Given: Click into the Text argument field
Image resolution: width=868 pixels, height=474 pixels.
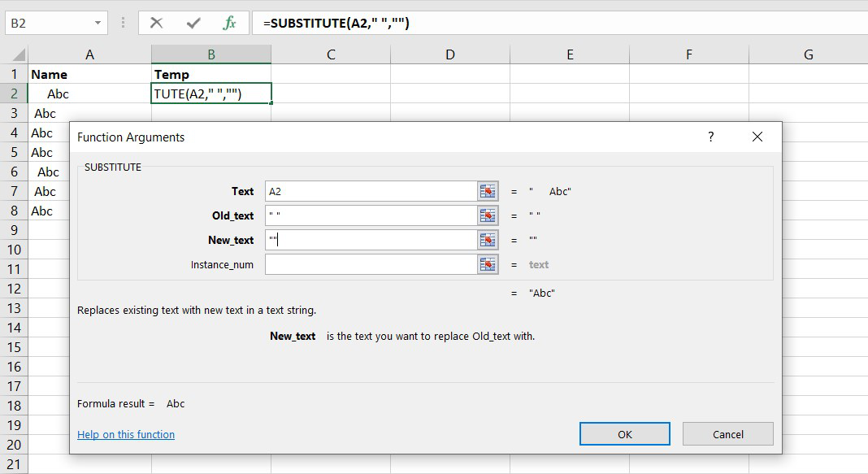Looking at the screenshot, I should 370,191.
